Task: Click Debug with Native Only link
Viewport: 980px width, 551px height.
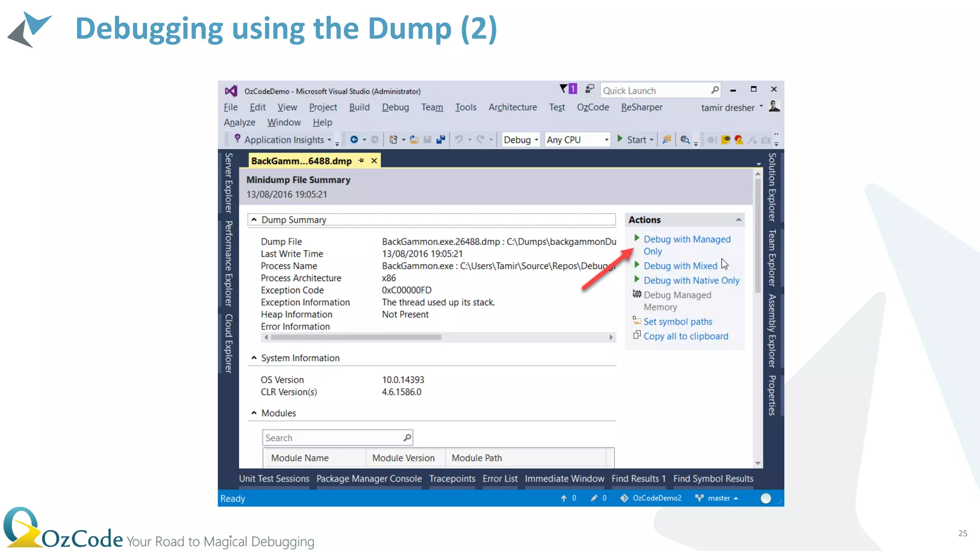Action: (x=691, y=280)
